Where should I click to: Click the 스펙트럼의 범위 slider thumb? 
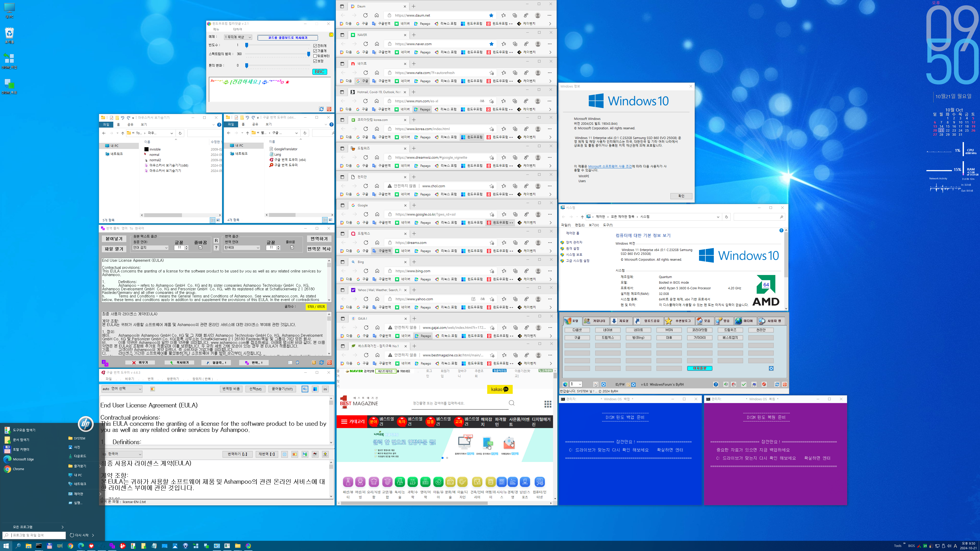pyautogui.click(x=309, y=54)
